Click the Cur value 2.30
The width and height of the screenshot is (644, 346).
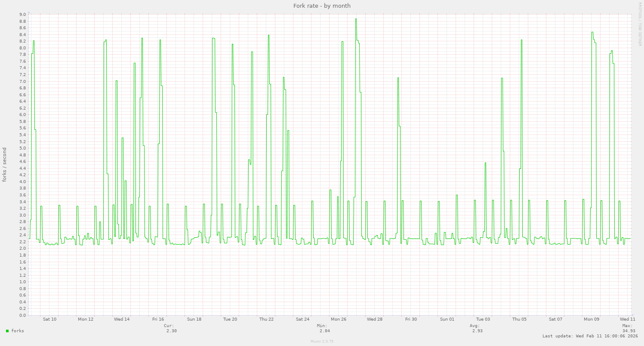click(171, 331)
